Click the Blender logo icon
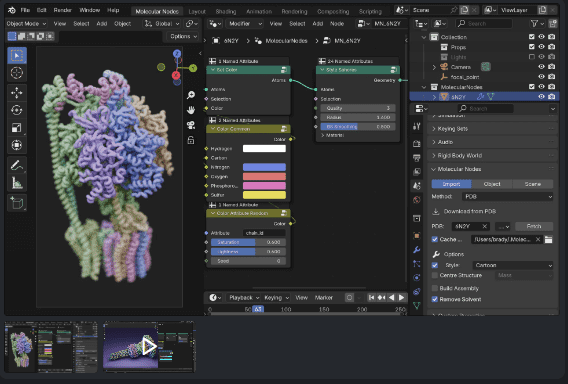Screen dimensions: 568x384 tap(12, 10)
